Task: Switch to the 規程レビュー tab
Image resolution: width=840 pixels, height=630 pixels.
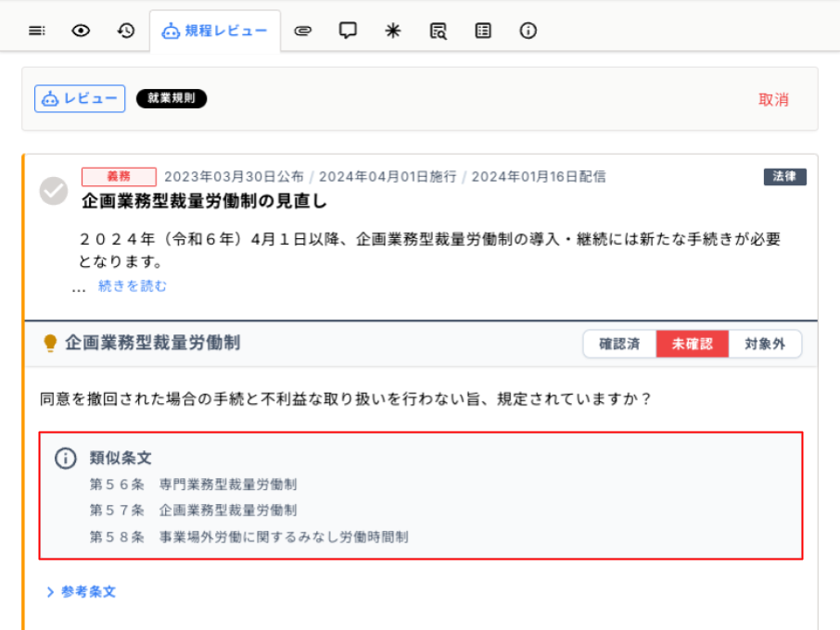Action: coord(215,31)
